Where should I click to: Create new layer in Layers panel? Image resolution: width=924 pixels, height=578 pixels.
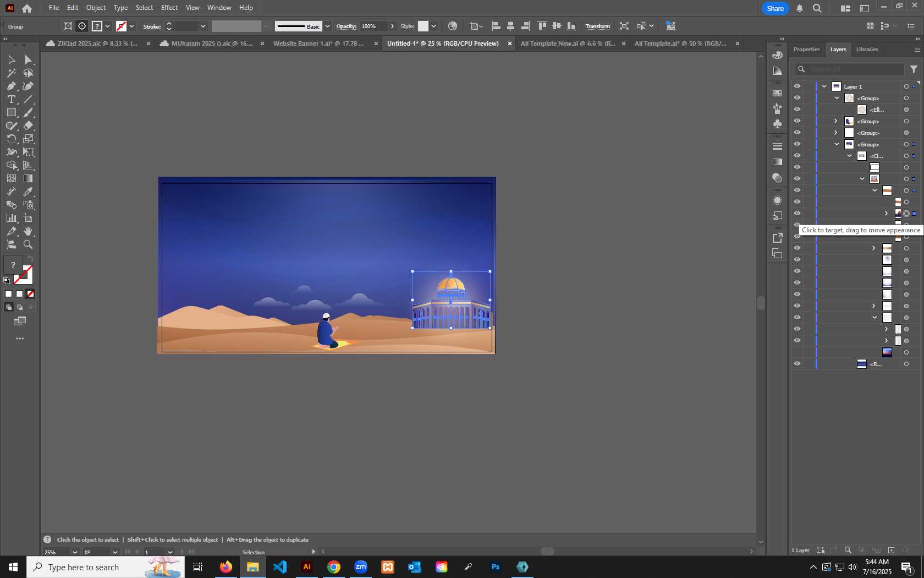point(891,550)
